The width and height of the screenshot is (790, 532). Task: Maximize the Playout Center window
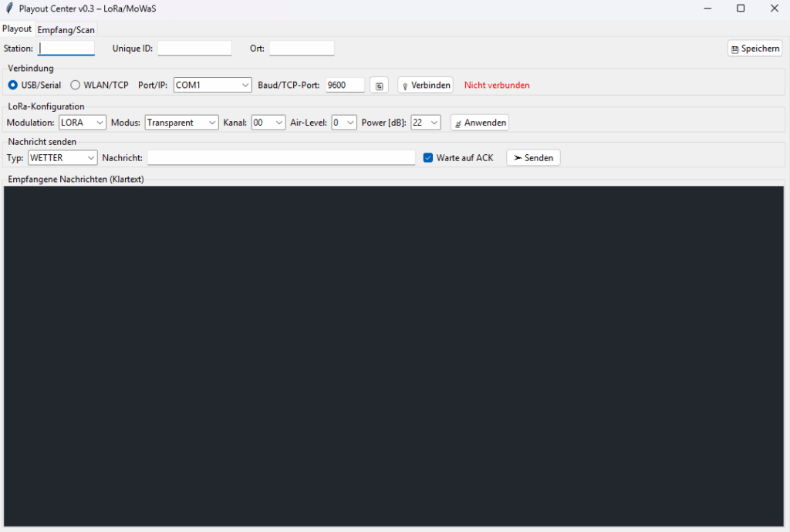[x=741, y=8]
